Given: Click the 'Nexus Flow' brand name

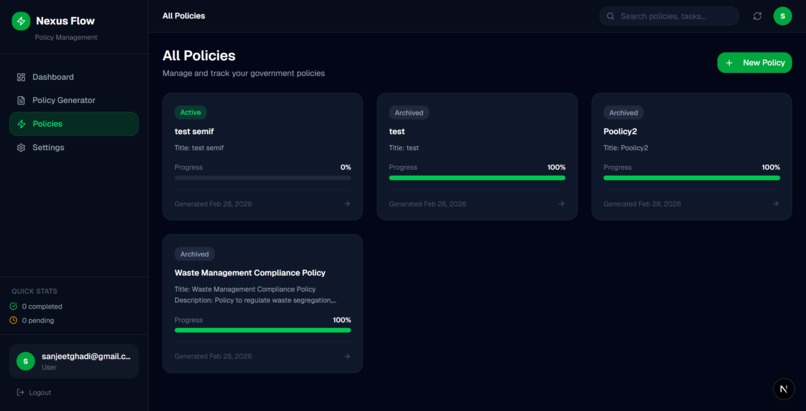Looking at the screenshot, I should [x=65, y=21].
